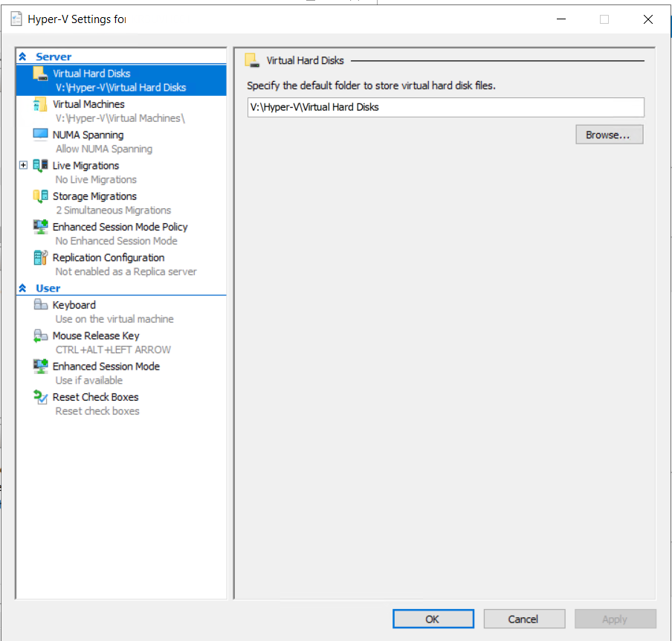Click the Virtual Hard Disks folder icon in tree

(x=40, y=74)
